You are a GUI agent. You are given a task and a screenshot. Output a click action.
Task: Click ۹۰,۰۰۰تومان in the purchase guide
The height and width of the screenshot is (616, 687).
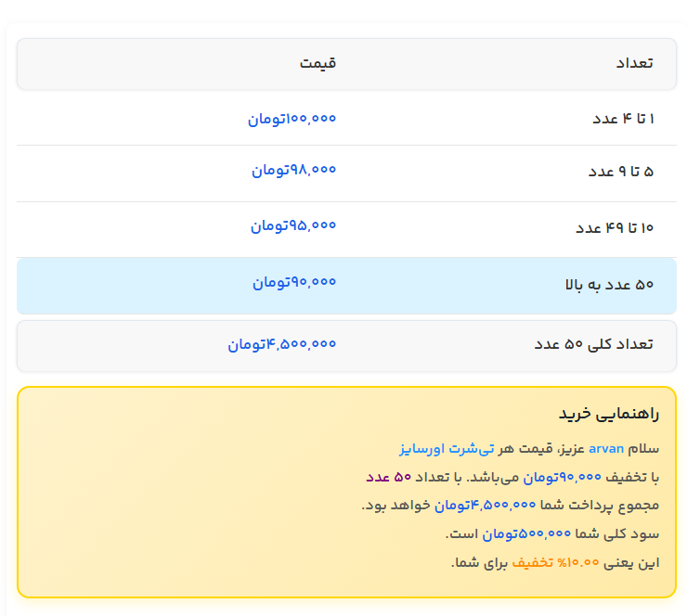point(562,477)
